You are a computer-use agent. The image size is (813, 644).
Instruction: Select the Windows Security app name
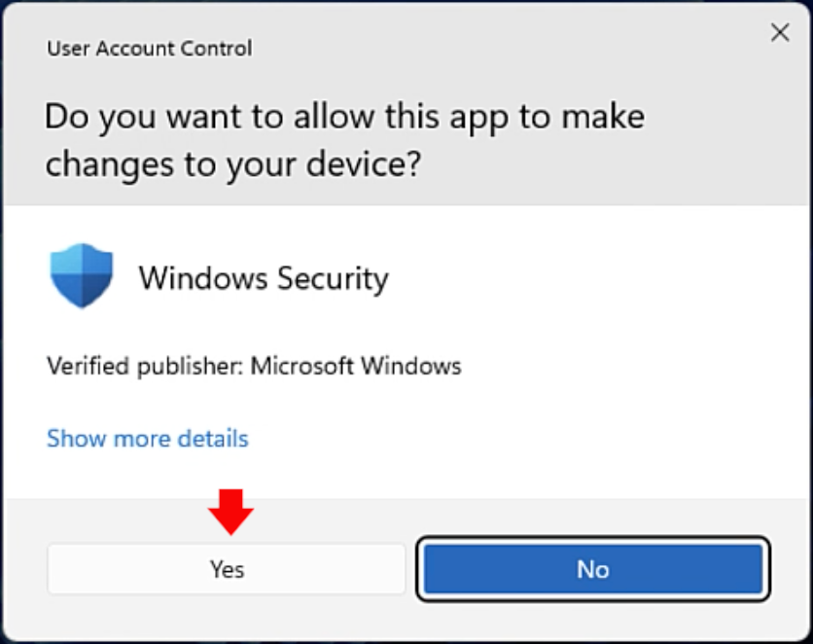click(x=264, y=279)
